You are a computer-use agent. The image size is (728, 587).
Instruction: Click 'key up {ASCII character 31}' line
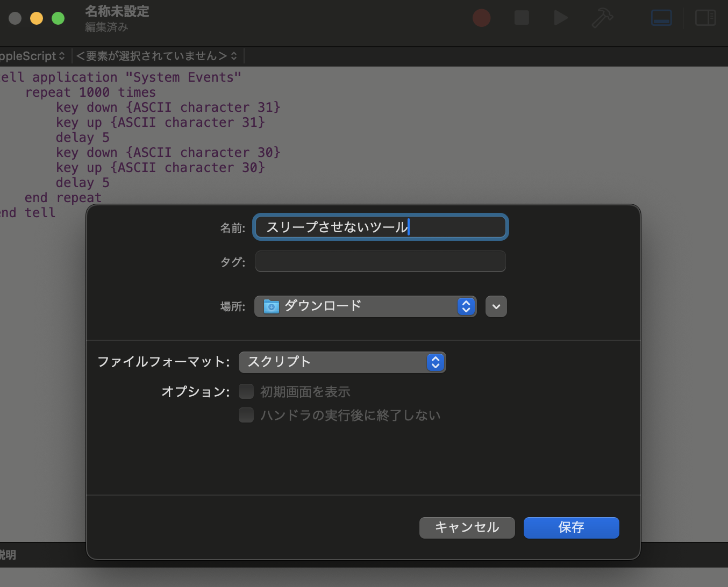160,123
